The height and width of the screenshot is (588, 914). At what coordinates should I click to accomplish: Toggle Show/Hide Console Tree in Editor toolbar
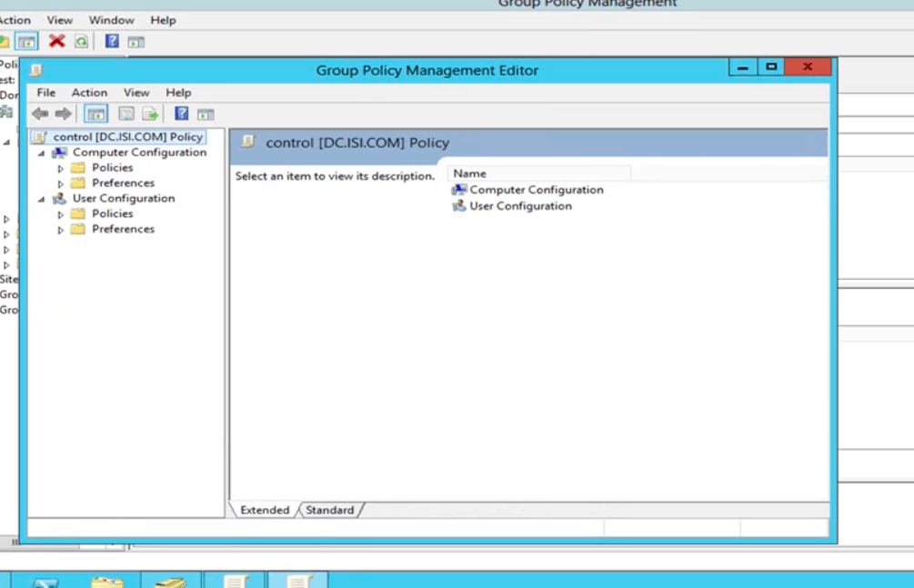click(95, 114)
